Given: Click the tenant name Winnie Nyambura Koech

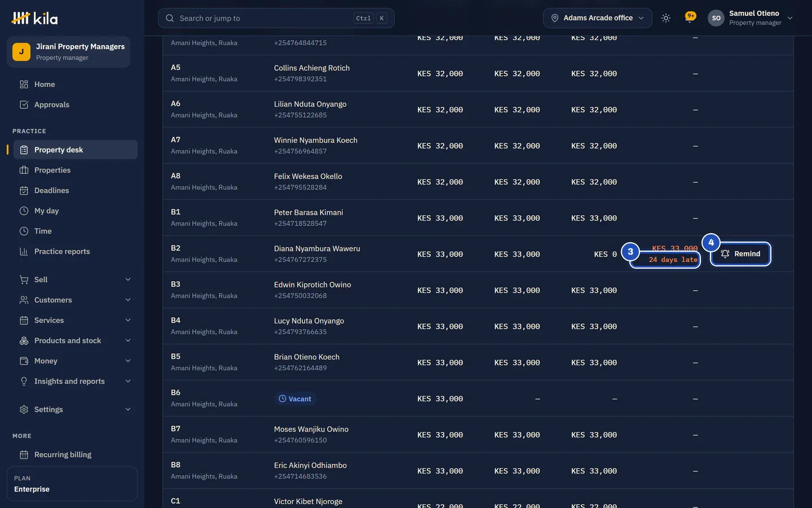Looking at the screenshot, I should coord(316,140).
